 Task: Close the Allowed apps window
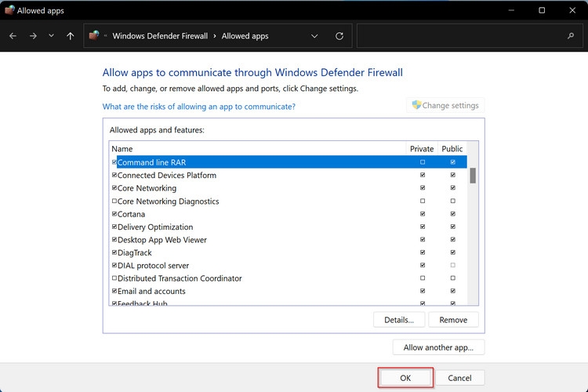coord(572,10)
